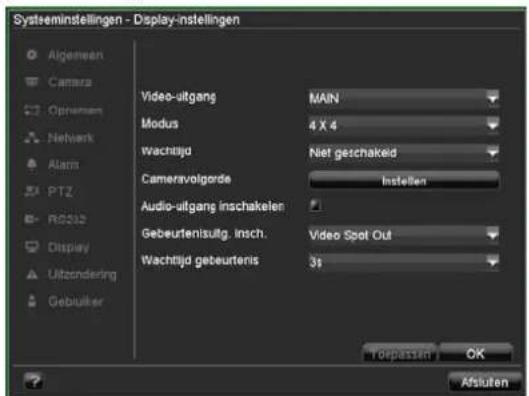This screenshot has width=529, height=396.
Task: Click the Audio-uitgang inschakelen label text
Action: click(x=213, y=206)
